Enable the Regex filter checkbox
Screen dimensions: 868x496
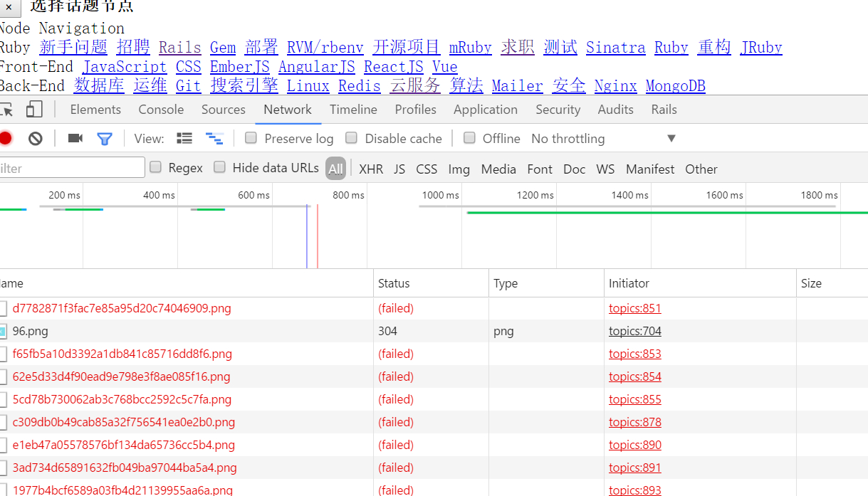(x=155, y=167)
